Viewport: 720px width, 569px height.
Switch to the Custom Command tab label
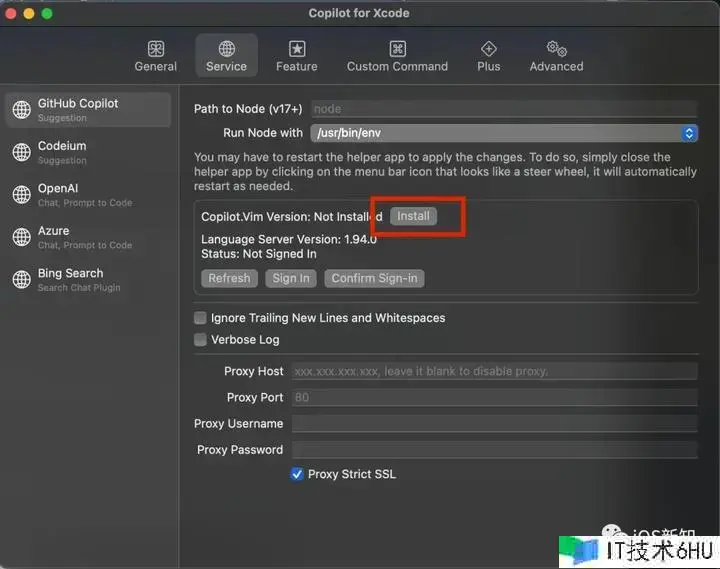pos(397,67)
